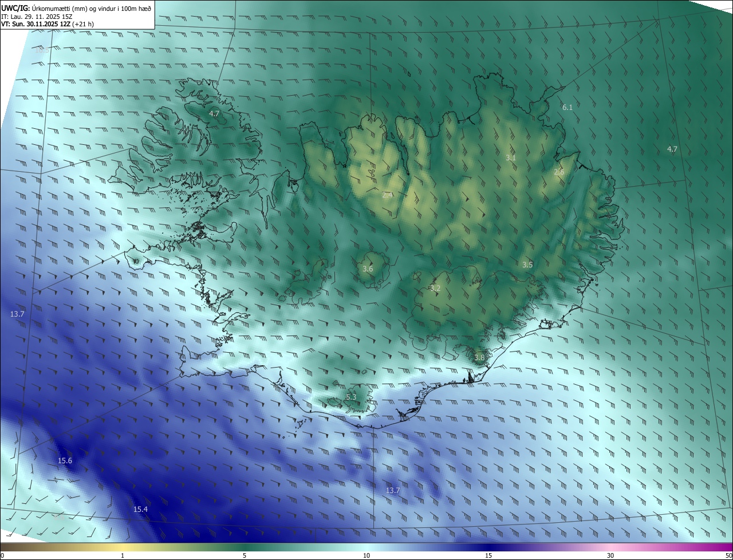The image size is (733, 560).
Task: Click the '50' tick on the color scale
Action: coord(728,555)
